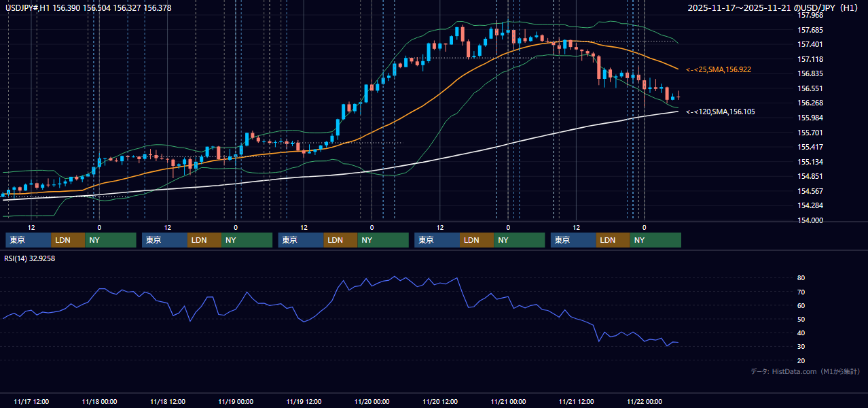The height and width of the screenshot is (408, 868).
Task: Click the RSI scale value 60
Action: coord(801,305)
